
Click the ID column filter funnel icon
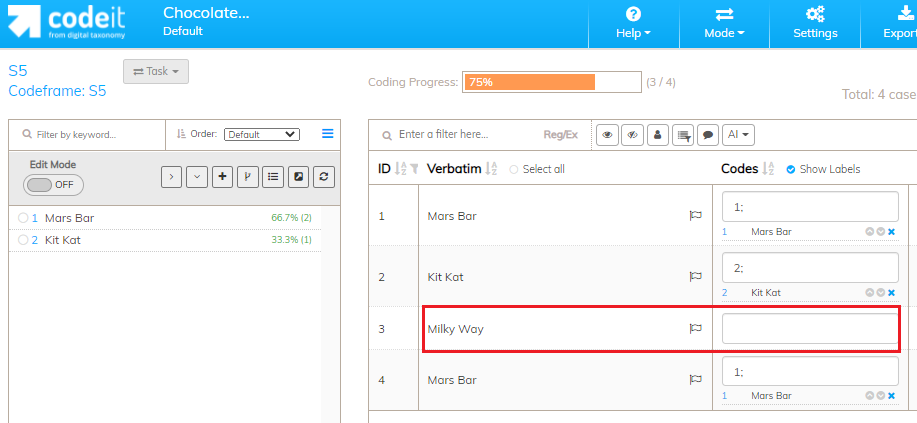pos(414,169)
